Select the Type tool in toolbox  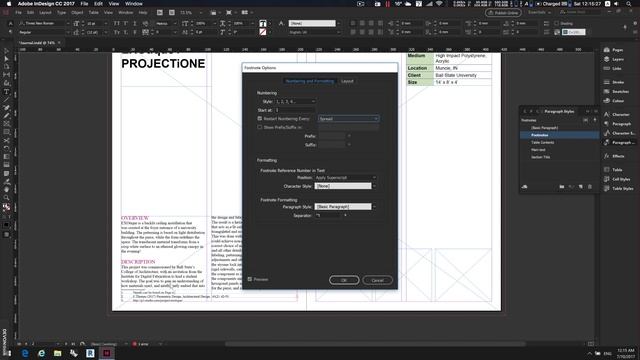point(6,92)
